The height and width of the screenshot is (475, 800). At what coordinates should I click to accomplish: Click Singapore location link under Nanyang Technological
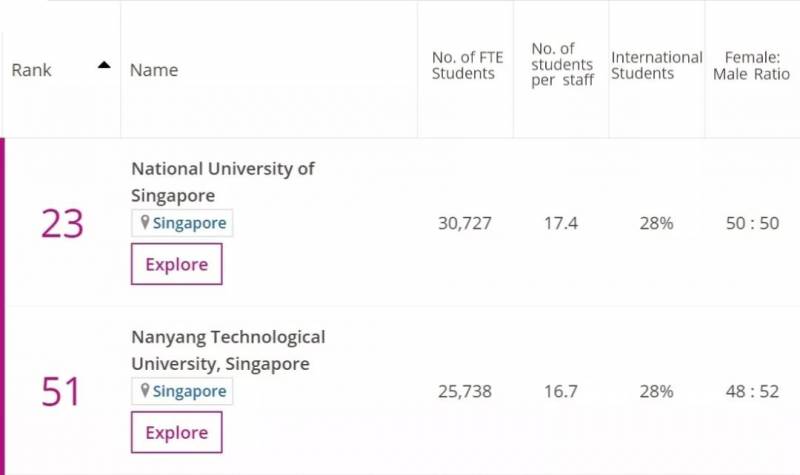click(x=189, y=391)
